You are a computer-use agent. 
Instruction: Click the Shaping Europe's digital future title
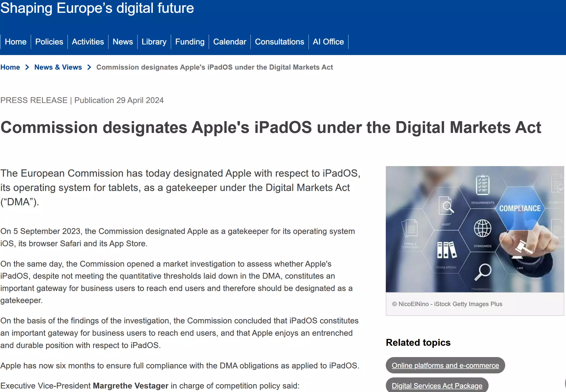click(97, 8)
